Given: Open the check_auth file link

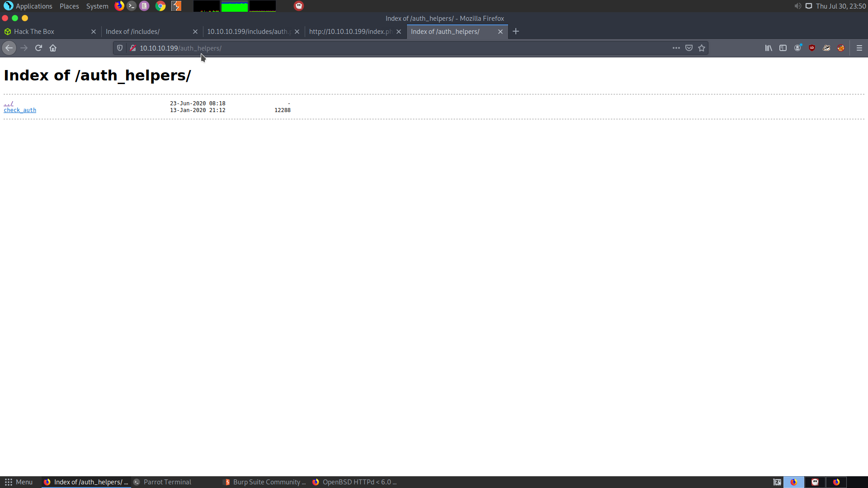Looking at the screenshot, I should tap(20, 110).
